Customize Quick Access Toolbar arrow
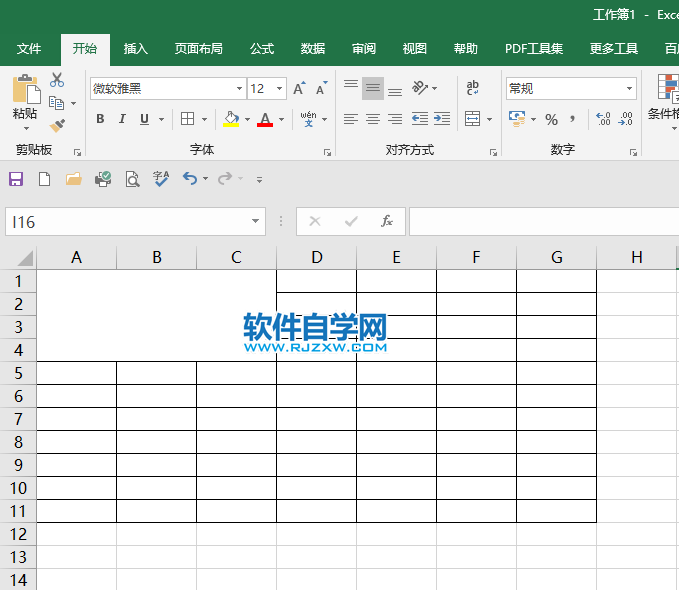Image resolution: width=679 pixels, height=590 pixels. 259,179
